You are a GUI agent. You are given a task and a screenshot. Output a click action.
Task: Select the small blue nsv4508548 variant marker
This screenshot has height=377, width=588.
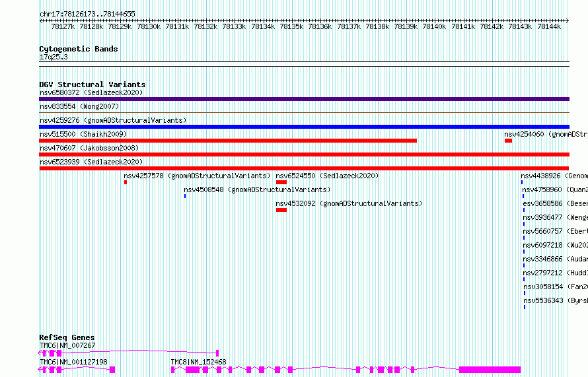tap(185, 196)
